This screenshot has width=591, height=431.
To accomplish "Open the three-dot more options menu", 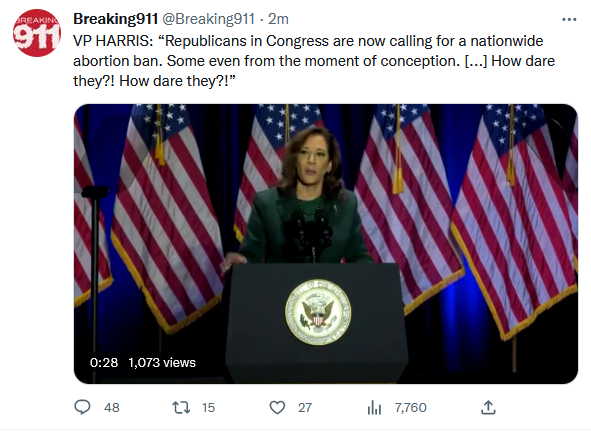I will [569, 19].
